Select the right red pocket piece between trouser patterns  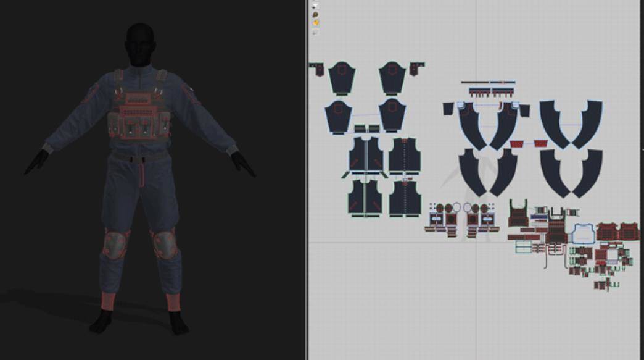(x=540, y=144)
